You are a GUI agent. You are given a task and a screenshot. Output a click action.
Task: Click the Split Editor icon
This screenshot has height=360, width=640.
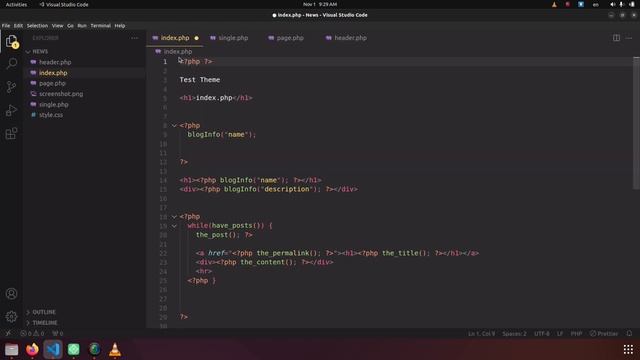pos(616,38)
